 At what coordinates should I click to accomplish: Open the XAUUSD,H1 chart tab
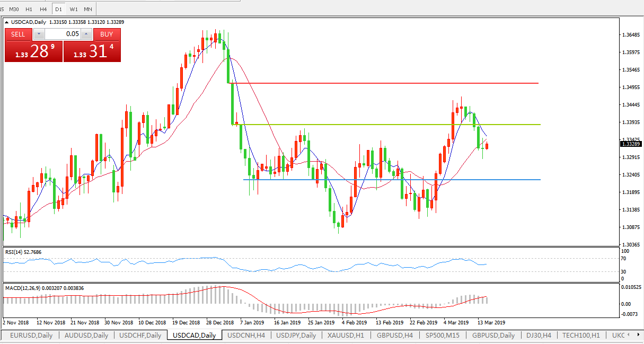tap(345, 335)
